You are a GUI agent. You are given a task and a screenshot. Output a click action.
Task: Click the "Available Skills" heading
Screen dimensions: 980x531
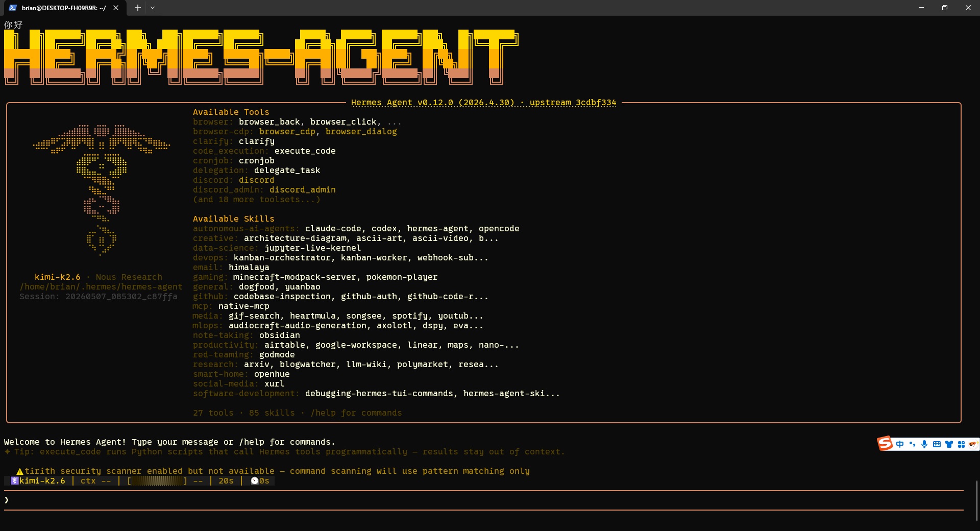point(233,219)
